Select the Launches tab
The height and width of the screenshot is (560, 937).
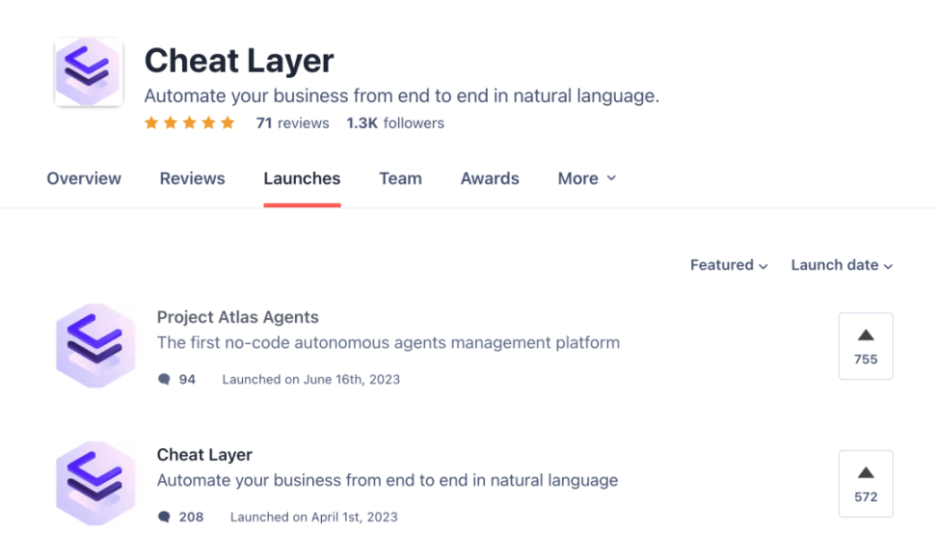pos(302,178)
